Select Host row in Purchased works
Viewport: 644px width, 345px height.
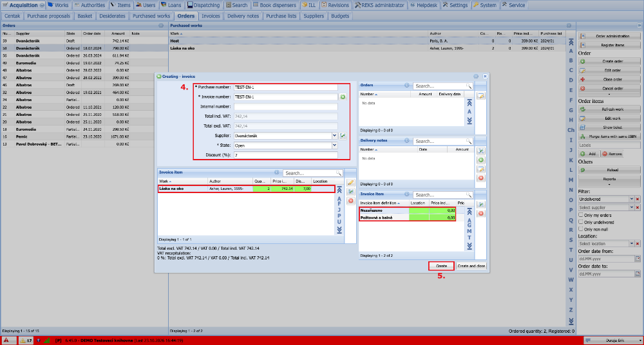(368, 41)
